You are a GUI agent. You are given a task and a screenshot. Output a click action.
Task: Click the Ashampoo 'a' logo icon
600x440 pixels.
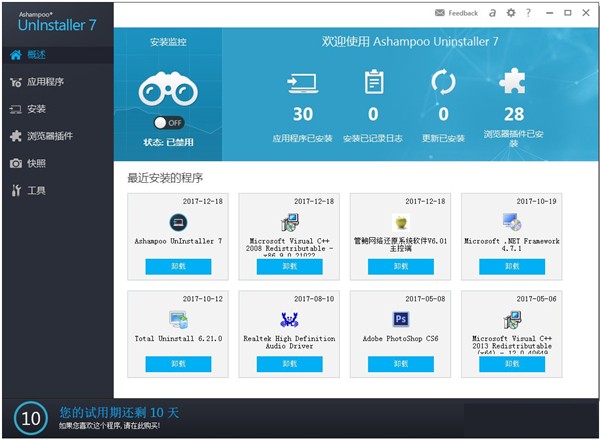pyautogui.click(x=492, y=13)
